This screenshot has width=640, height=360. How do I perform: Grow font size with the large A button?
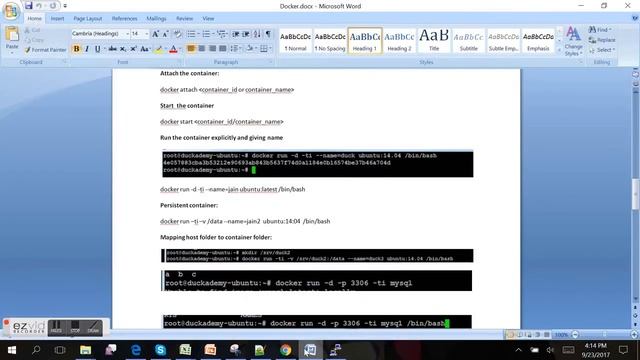coord(155,34)
